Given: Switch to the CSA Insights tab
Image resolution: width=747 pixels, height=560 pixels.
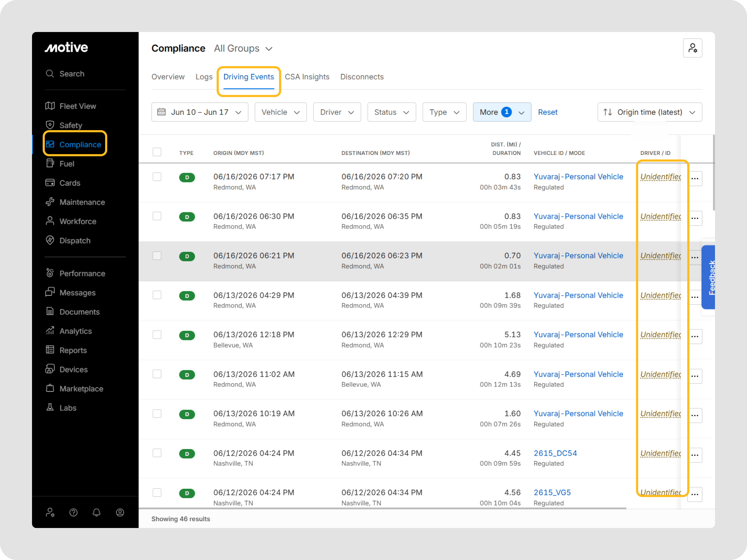Looking at the screenshot, I should (307, 77).
